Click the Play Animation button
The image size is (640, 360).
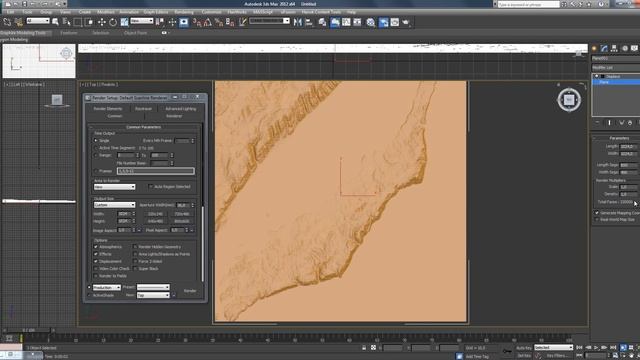[596, 347]
